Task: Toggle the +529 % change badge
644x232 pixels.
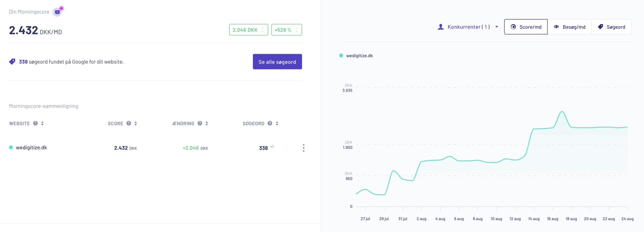Action: [286, 30]
